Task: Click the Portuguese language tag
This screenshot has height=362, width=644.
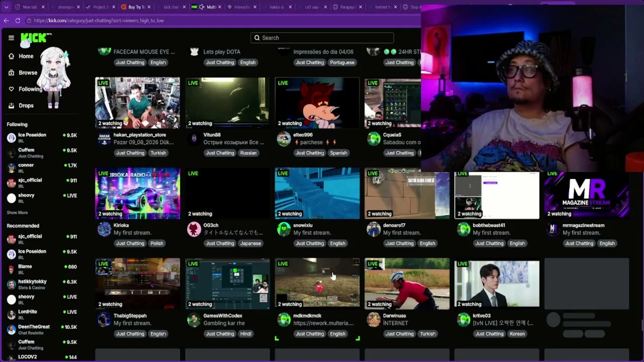Action: (x=342, y=62)
